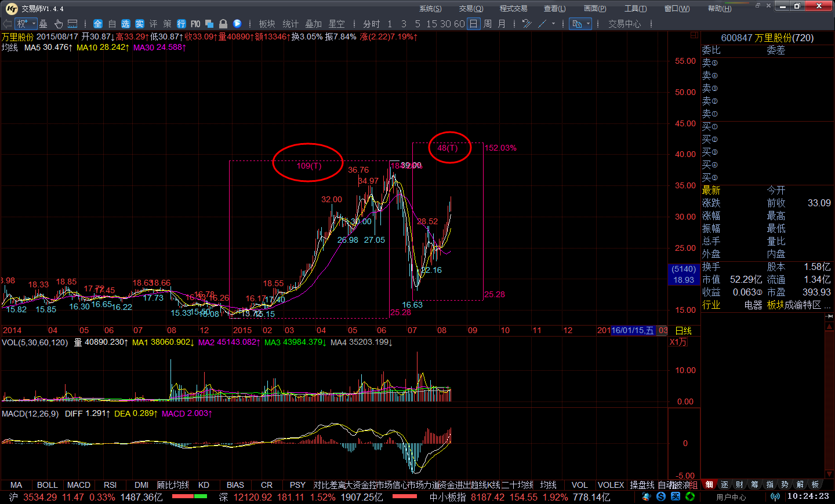Click the back arrow in the toolbar
Screen dimensions: 835x504
[x=8, y=24]
